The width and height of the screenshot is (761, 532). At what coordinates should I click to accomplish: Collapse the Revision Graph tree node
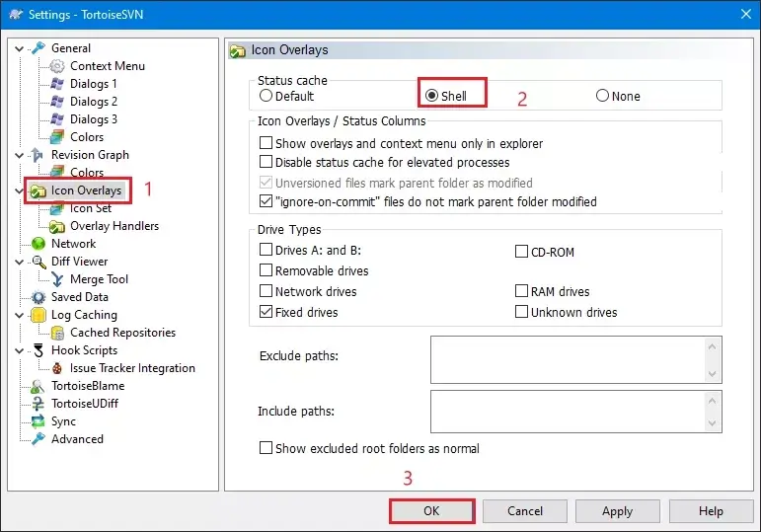click(x=20, y=155)
